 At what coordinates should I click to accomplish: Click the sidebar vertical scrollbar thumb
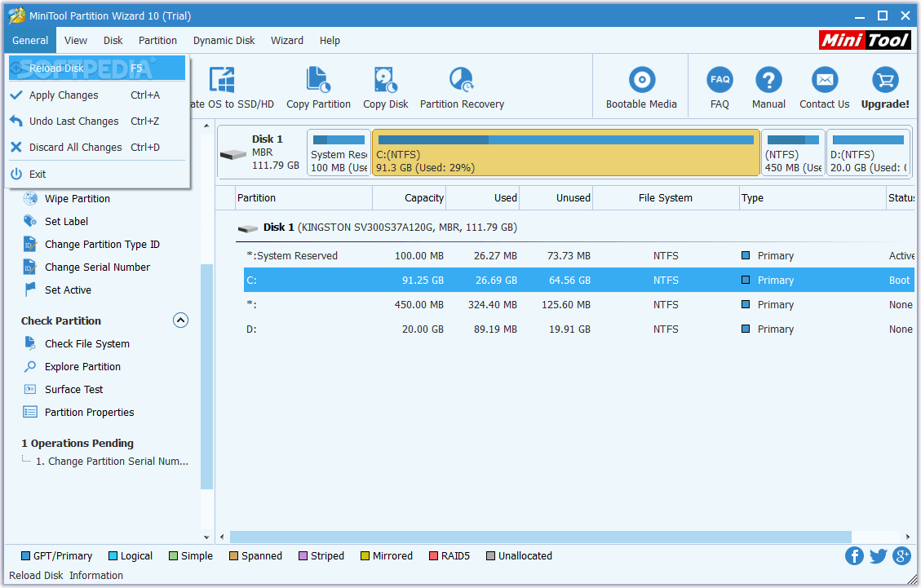click(x=206, y=377)
